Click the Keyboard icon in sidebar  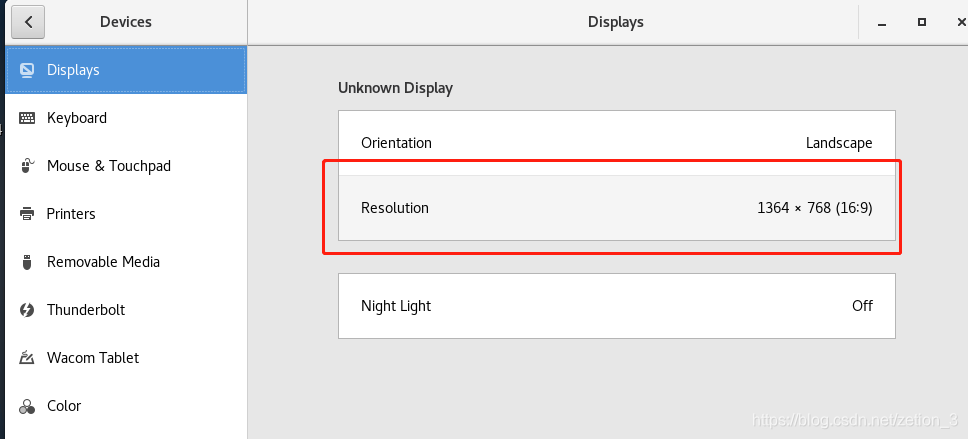[27, 118]
